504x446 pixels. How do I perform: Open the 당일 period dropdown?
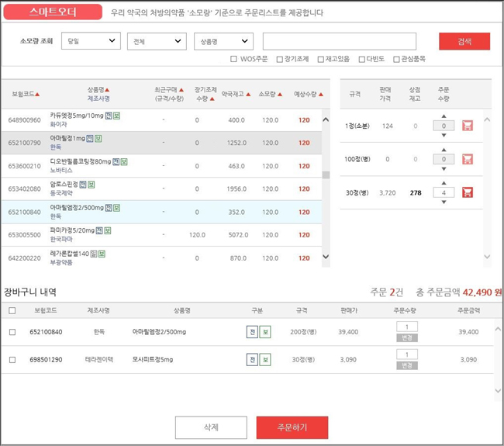(x=91, y=41)
